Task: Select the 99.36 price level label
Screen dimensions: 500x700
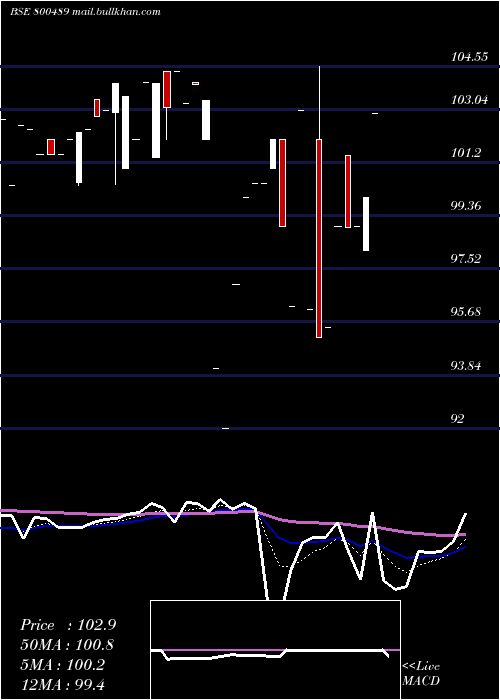Action: 466,206
